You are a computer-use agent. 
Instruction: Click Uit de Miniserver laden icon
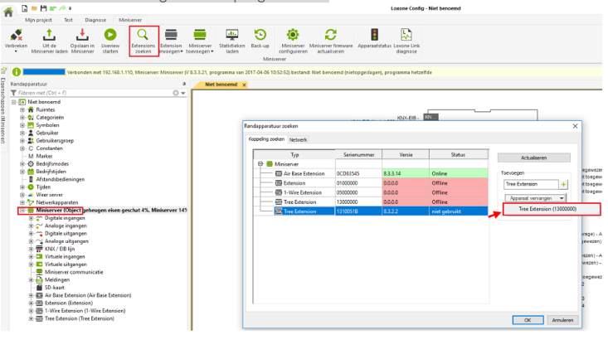49,35
